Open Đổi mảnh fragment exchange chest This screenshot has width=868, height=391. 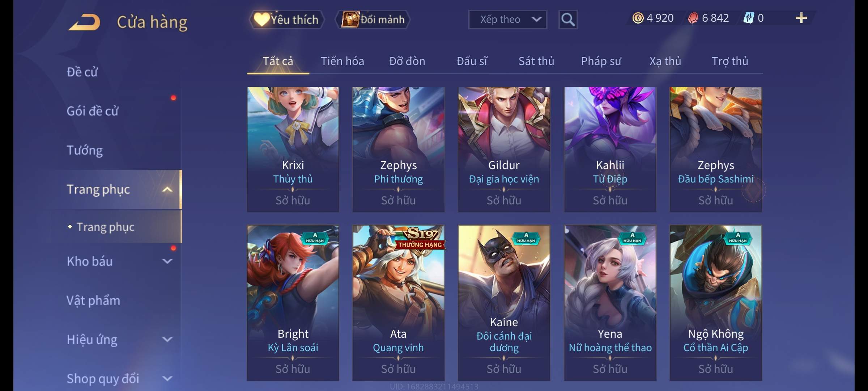(373, 20)
